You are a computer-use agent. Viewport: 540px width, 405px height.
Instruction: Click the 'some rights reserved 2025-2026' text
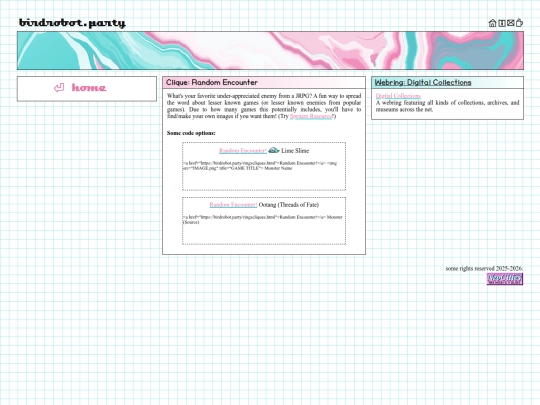(484, 268)
